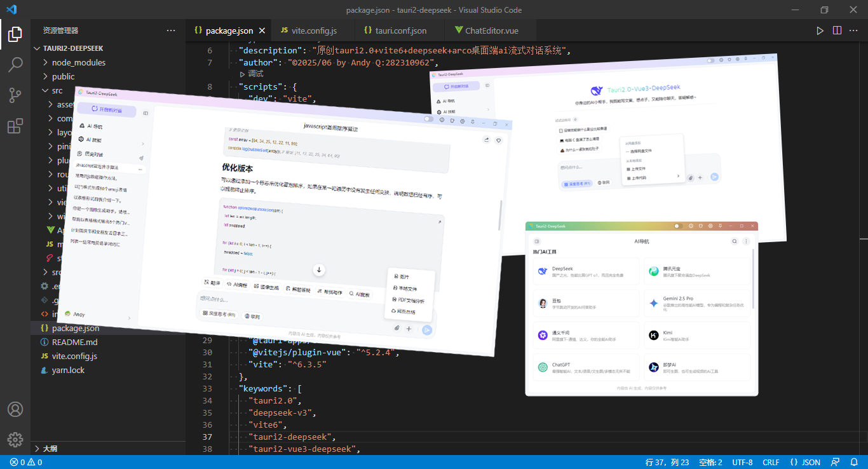Click search icon in AI导航 window
This screenshot has width=868, height=469.
click(x=735, y=241)
